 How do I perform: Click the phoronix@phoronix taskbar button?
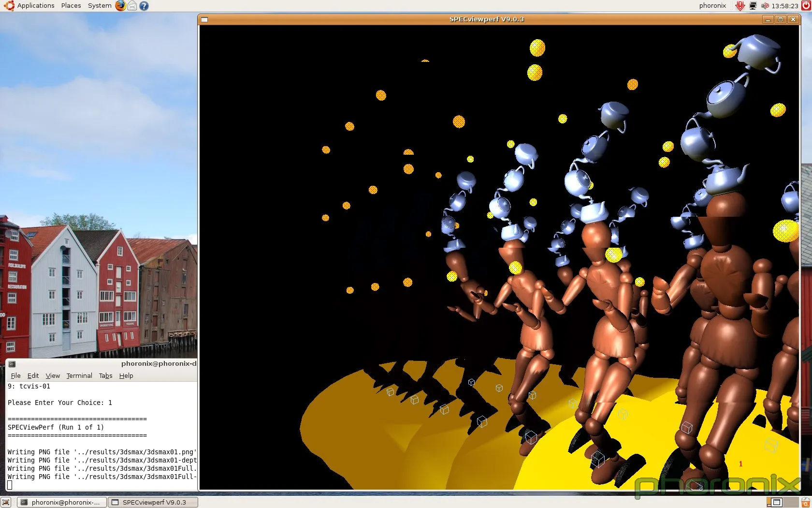click(61, 502)
